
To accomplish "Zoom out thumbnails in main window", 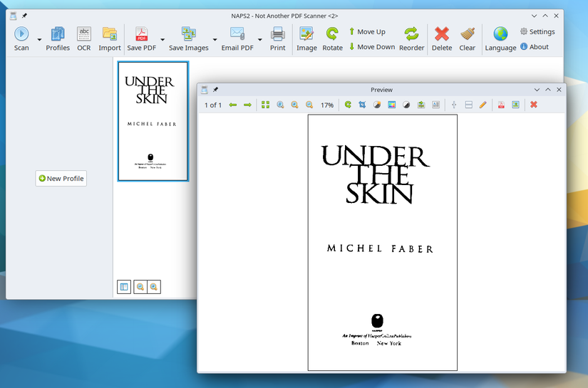I will coord(140,287).
